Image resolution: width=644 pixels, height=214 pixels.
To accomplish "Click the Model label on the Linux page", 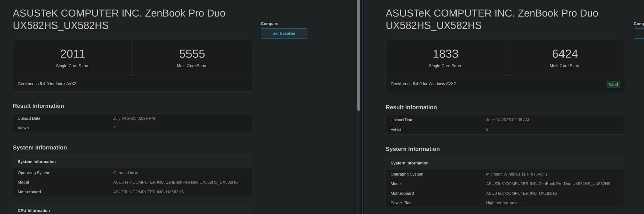I will coord(23,182).
